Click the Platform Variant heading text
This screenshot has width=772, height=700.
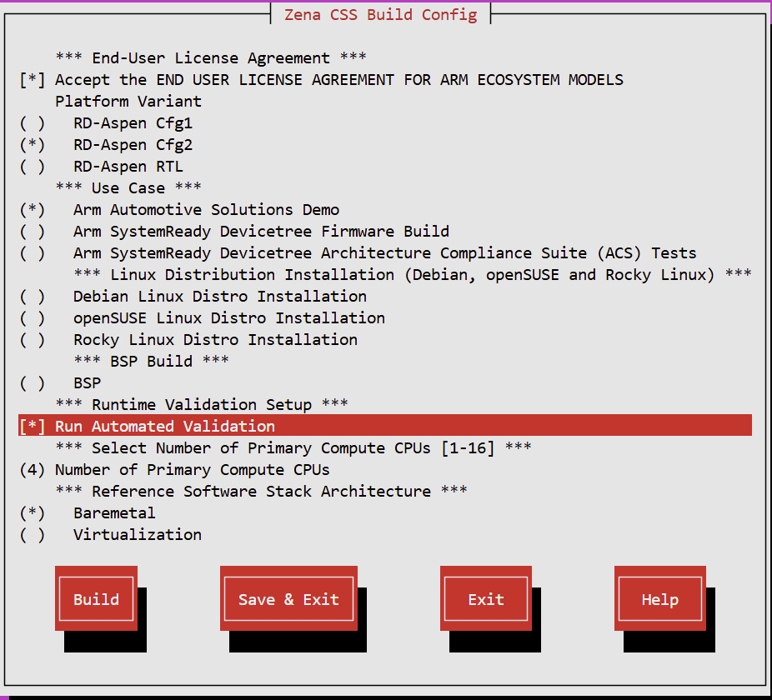128,102
